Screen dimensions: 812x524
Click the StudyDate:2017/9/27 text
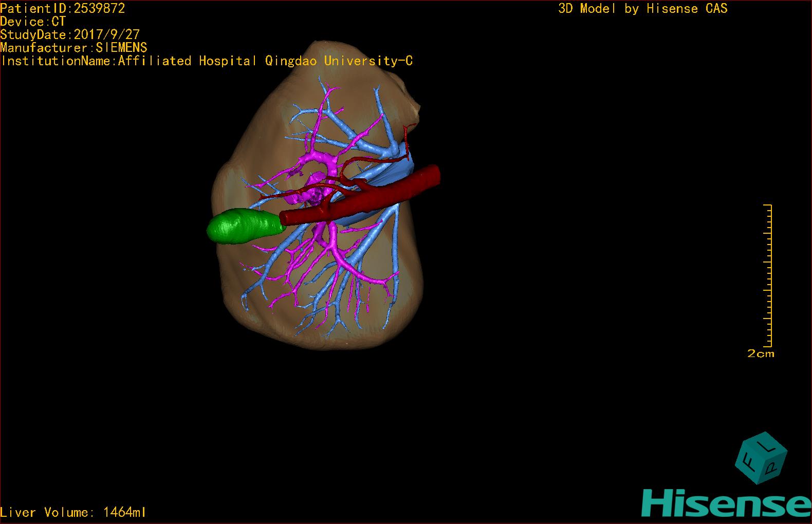(70, 34)
